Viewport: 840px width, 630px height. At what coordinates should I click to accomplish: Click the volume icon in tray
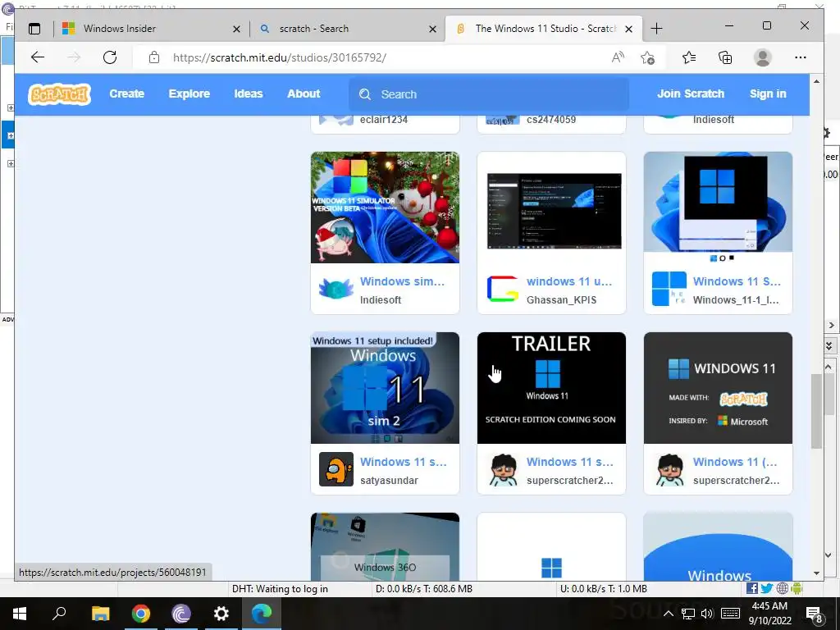(707, 614)
